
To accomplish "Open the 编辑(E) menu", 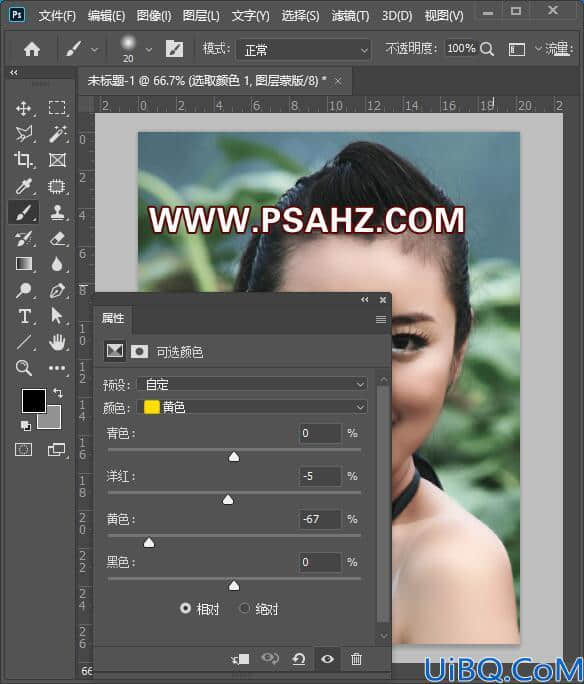I will [x=106, y=16].
